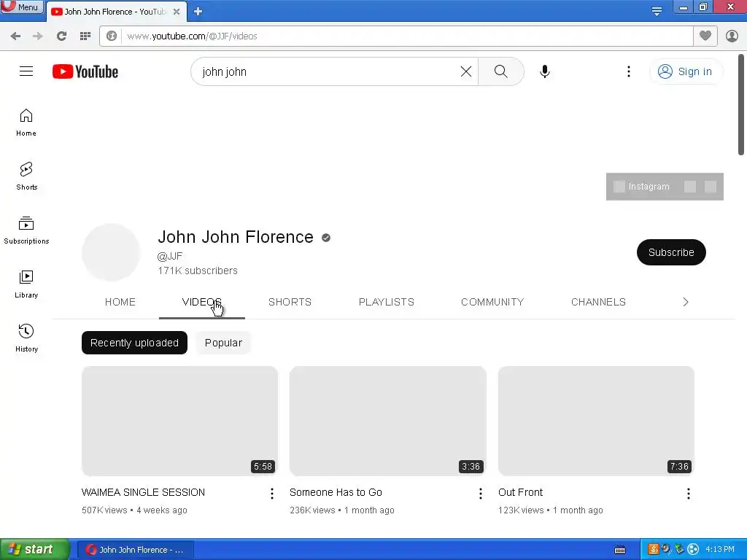The image size is (747, 560).
Task: Click the verified badge next to channel name
Action: (x=326, y=238)
